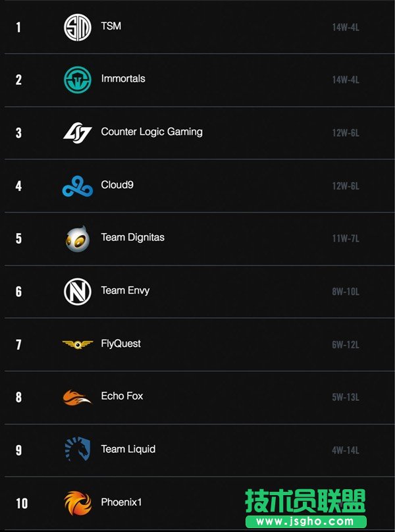
Task: Click the Team Liquid horse logo
Action: tap(77, 450)
